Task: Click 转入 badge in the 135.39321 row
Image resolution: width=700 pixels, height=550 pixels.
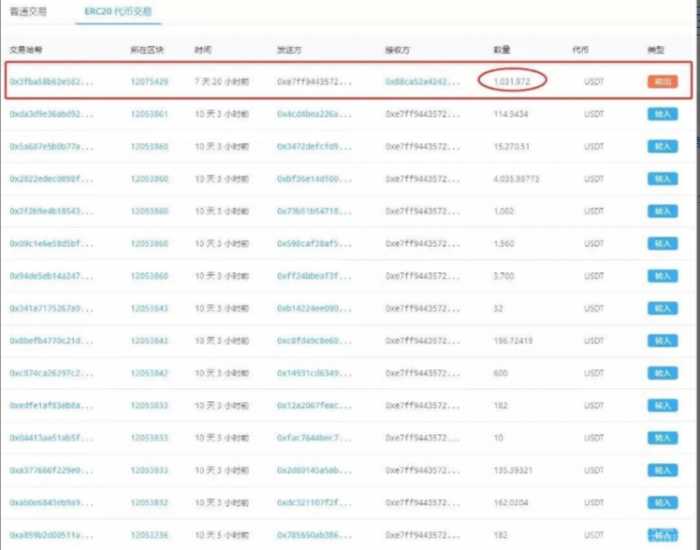Action: coord(661,470)
